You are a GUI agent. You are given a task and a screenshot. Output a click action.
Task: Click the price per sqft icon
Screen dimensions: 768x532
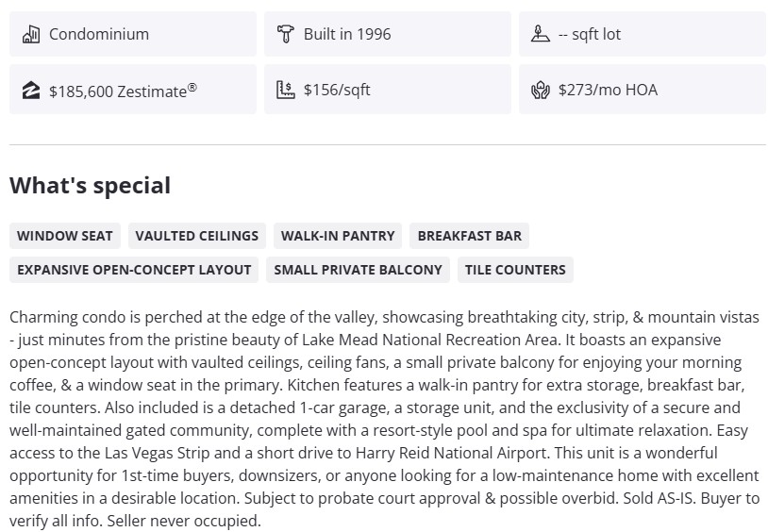coord(285,91)
